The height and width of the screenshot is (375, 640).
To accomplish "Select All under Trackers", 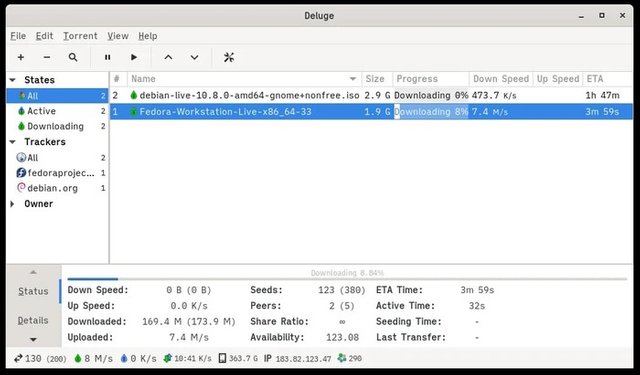I will 57,158.
